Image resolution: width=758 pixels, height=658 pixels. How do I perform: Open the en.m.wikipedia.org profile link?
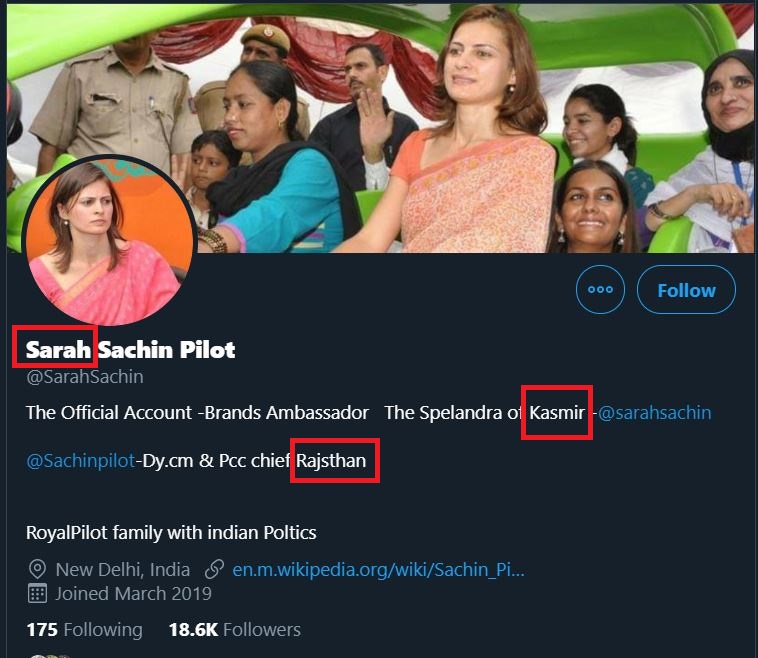click(378, 570)
